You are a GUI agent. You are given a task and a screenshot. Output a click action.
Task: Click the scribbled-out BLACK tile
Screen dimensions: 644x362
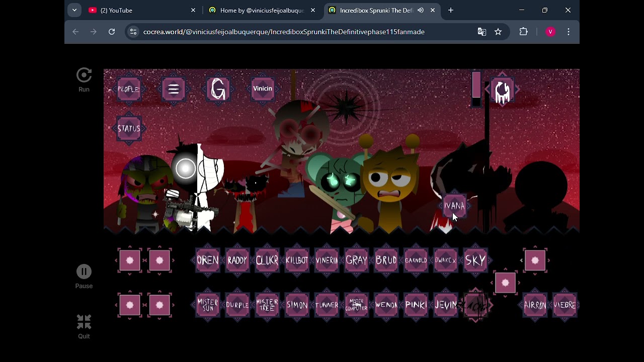[475, 305]
